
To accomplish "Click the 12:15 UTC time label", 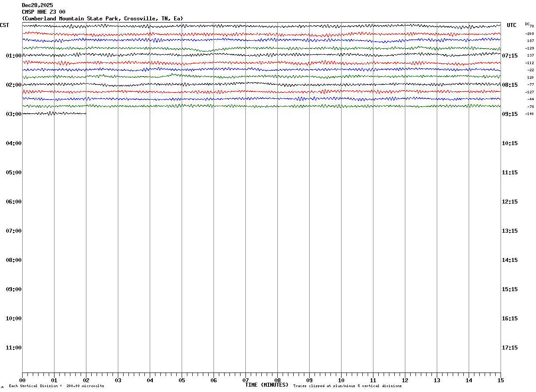I will pos(510,202).
